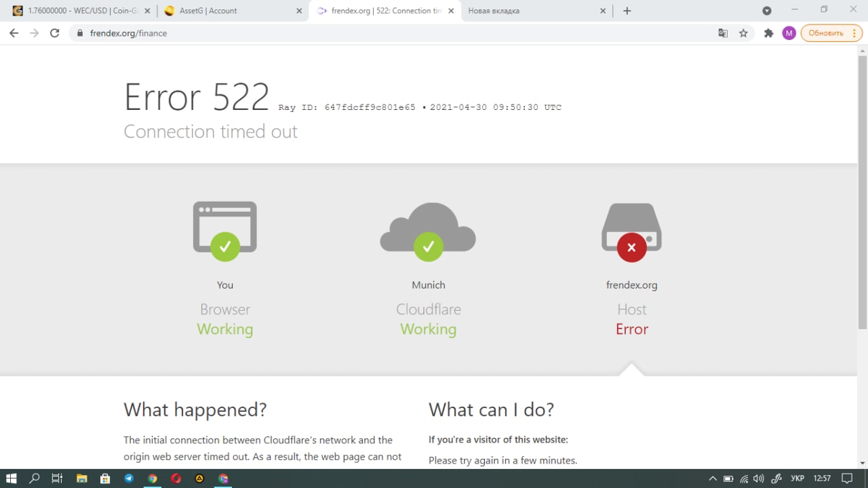Click the 'What can I do?' heading
This screenshot has height=488, width=868.
click(x=492, y=410)
